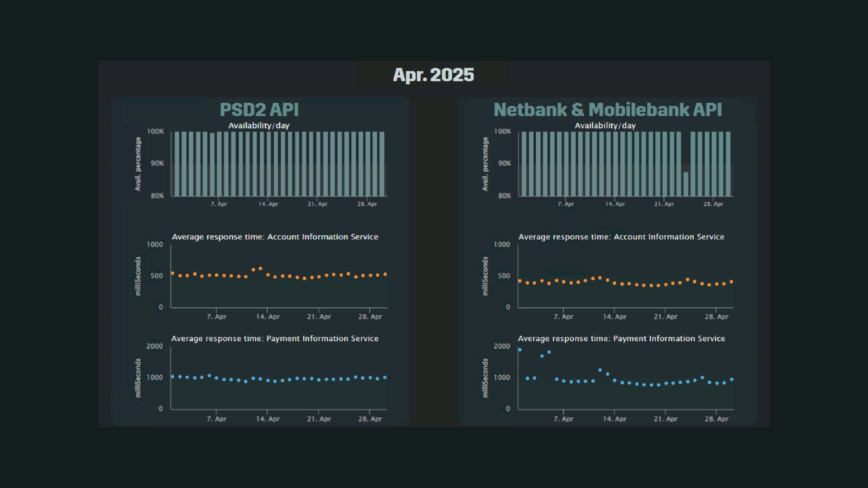Click highest orange dot in PSD2 Account Information chart

coord(260,268)
